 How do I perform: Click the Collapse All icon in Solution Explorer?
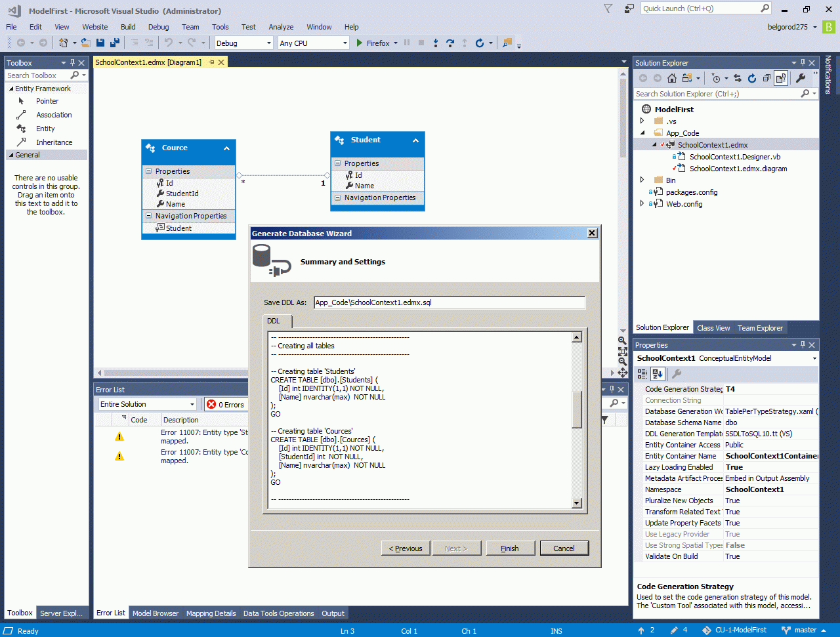point(766,78)
